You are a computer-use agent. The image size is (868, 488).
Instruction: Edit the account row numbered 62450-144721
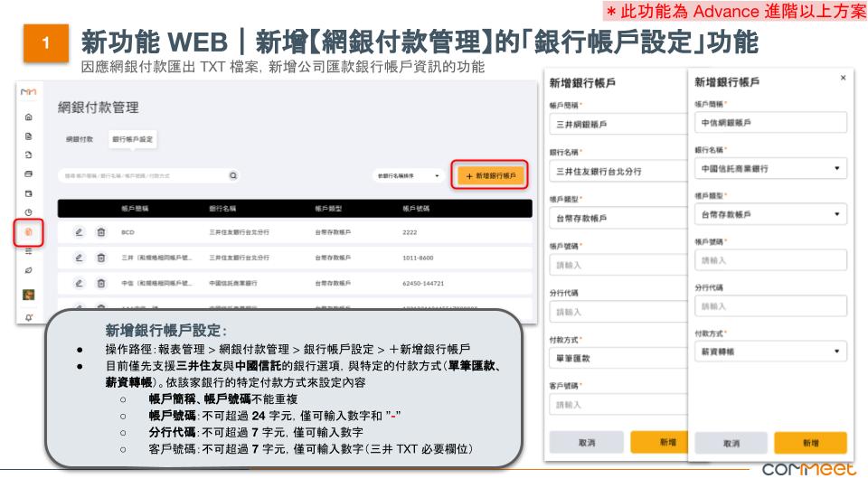pyautogui.click(x=80, y=283)
